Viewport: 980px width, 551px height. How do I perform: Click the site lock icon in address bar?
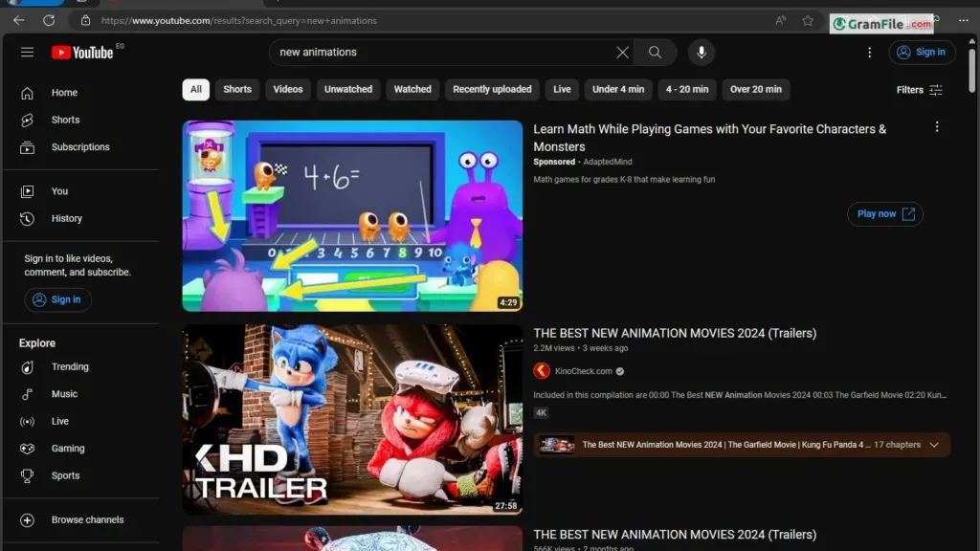click(85, 21)
